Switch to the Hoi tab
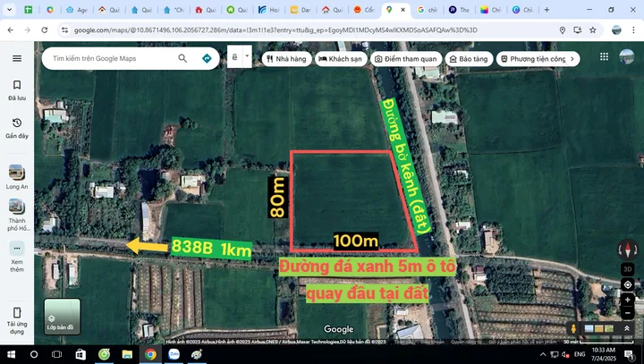This screenshot has width=644, height=364. tap(269, 10)
